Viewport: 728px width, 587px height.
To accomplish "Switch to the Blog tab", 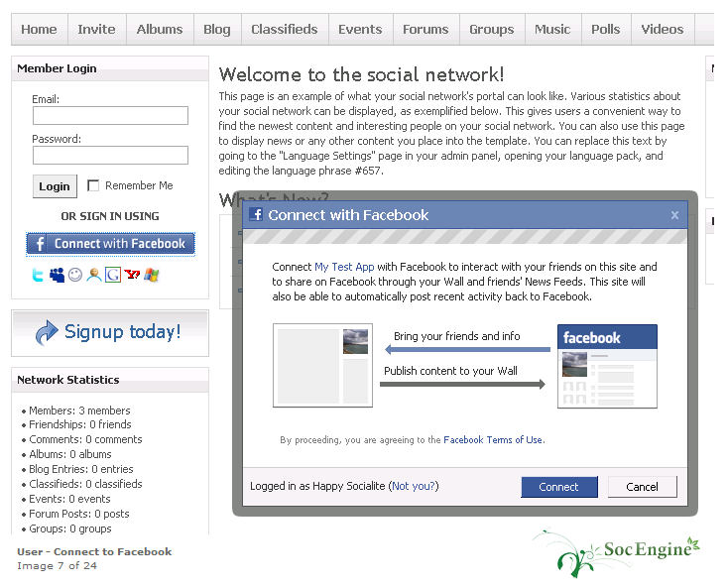I will 217,29.
